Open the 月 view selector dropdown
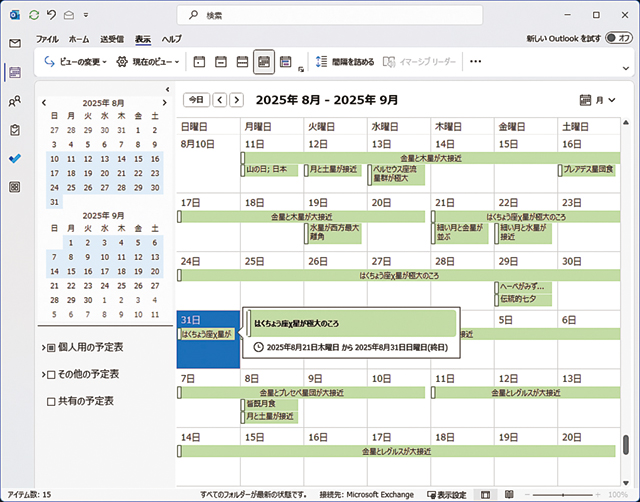 click(599, 100)
